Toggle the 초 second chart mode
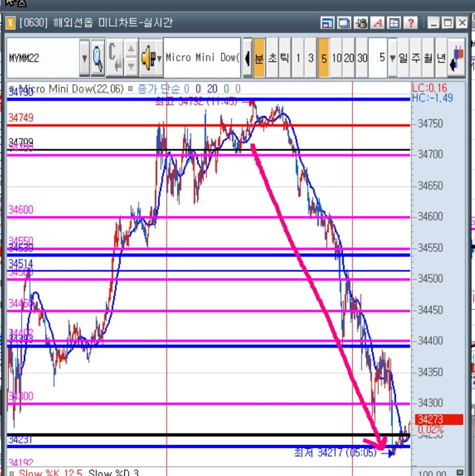 [x=273, y=58]
